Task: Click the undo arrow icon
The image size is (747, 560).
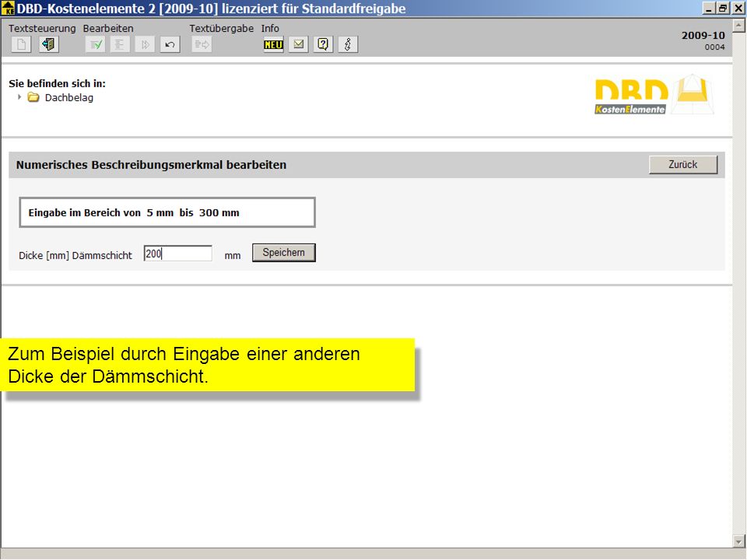Action: pyautogui.click(x=170, y=44)
